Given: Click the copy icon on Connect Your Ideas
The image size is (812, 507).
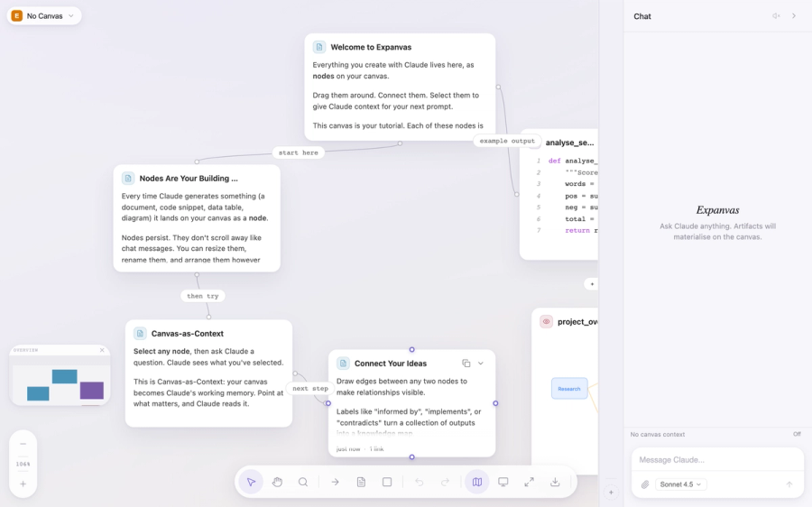Looking at the screenshot, I should [x=466, y=363].
